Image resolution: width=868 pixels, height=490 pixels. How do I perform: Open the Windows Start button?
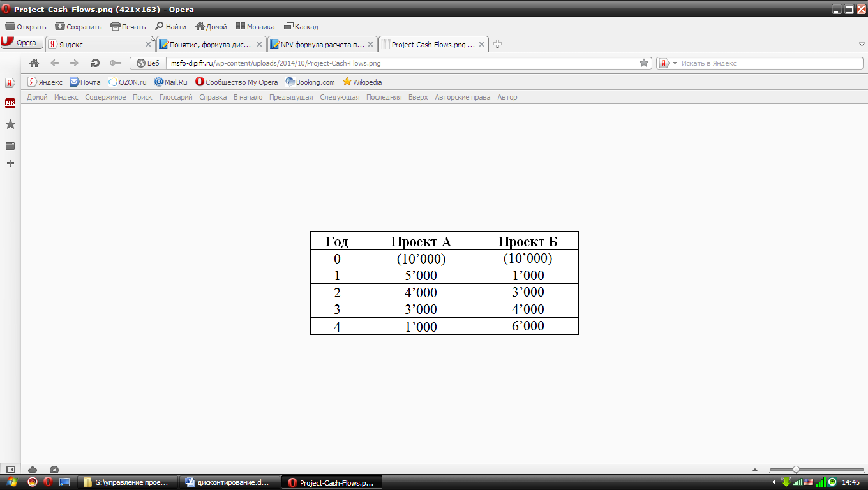11,482
